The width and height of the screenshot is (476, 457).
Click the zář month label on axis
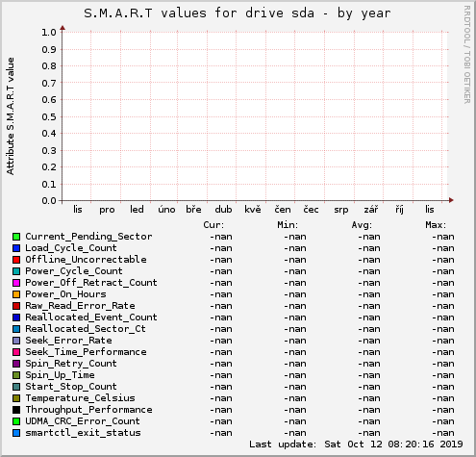(x=371, y=210)
